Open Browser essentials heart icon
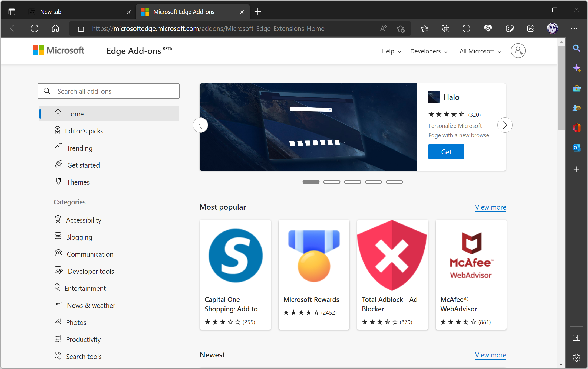 coord(488,28)
